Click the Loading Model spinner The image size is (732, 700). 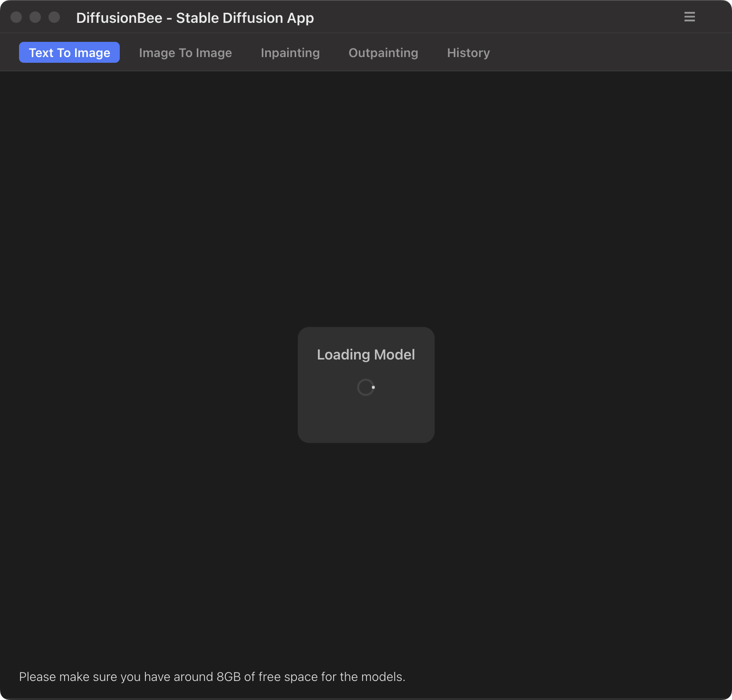coord(366,387)
